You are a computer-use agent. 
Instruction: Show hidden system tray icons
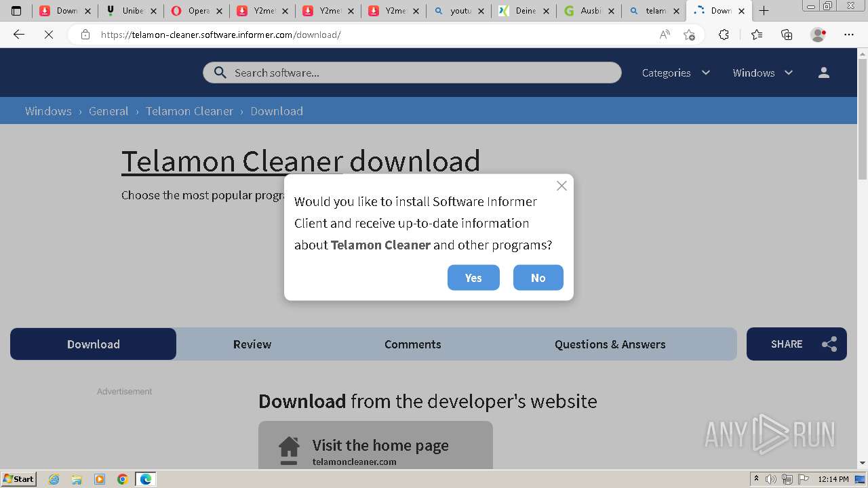(757, 479)
